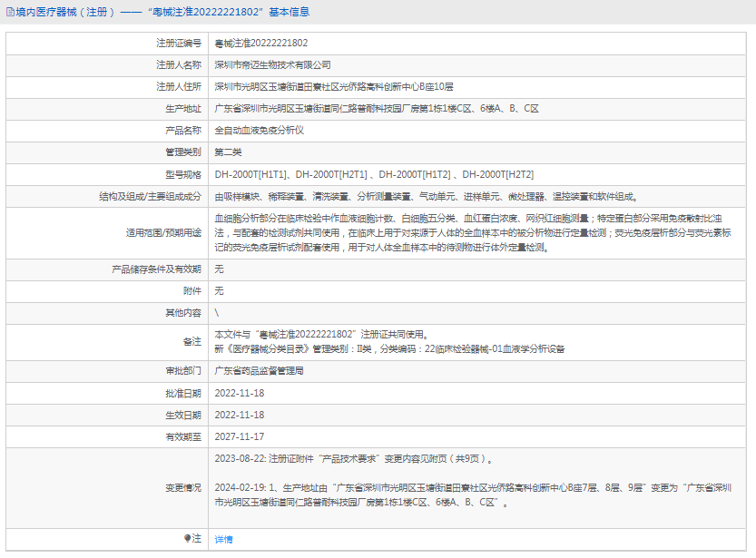Click the bulb icon next to 注 label

(187, 538)
